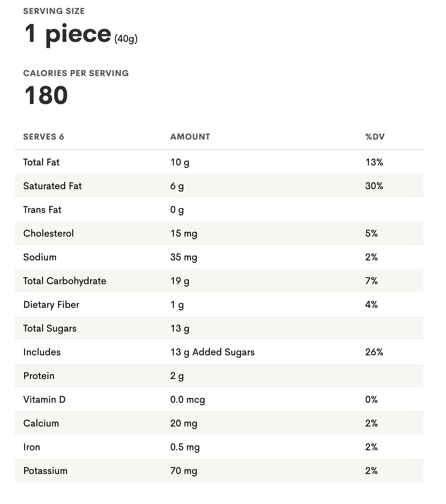Click the Trans Fat row
This screenshot has width=446, height=504.
[x=219, y=209]
